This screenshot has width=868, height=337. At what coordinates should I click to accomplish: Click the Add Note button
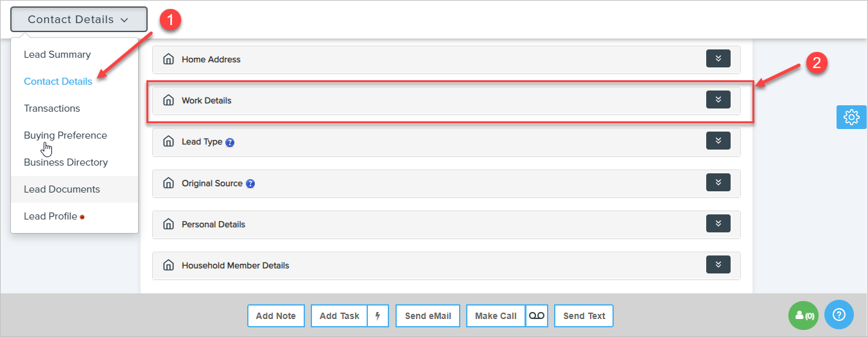[276, 316]
